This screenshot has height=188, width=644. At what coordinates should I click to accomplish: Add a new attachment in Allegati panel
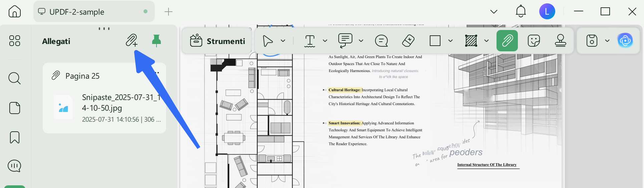click(x=131, y=41)
